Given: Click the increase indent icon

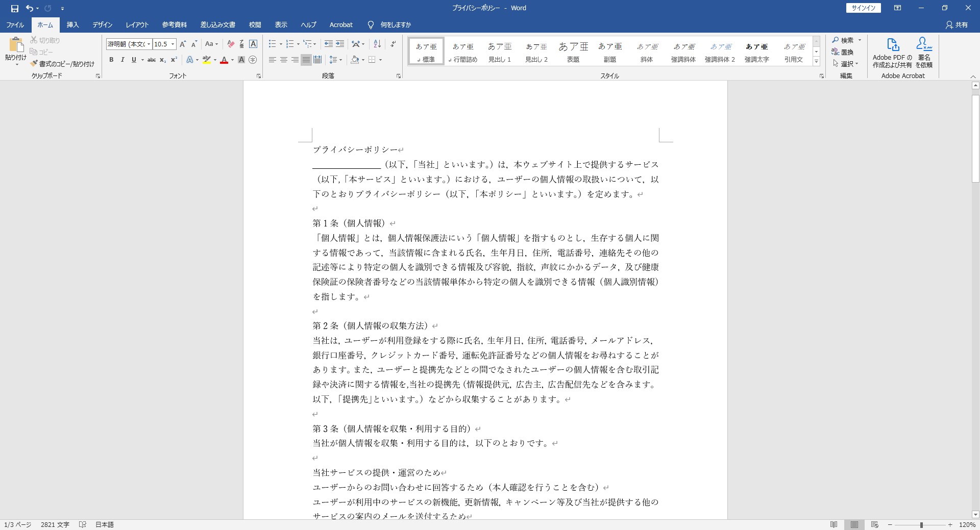Looking at the screenshot, I should 340,44.
